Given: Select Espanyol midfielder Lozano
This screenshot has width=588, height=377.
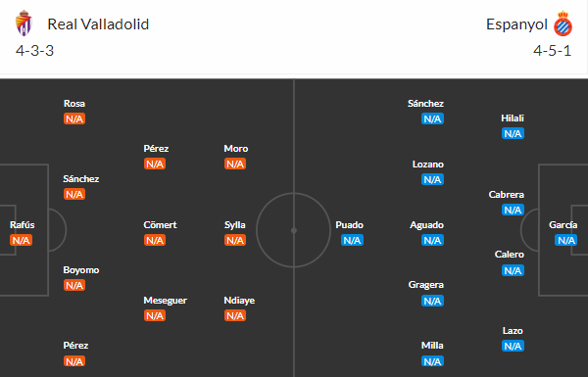Looking at the screenshot, I should [x=428, y=165].
